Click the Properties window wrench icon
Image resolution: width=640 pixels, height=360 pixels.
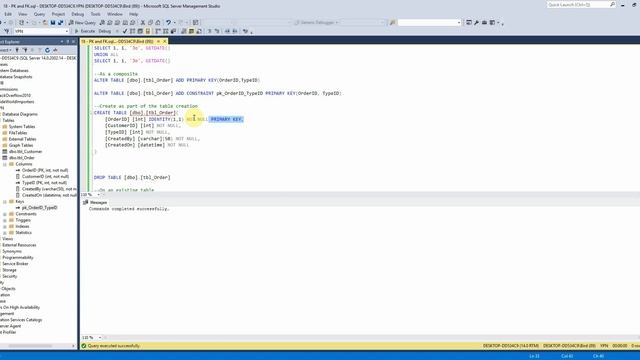pos(476,22)
